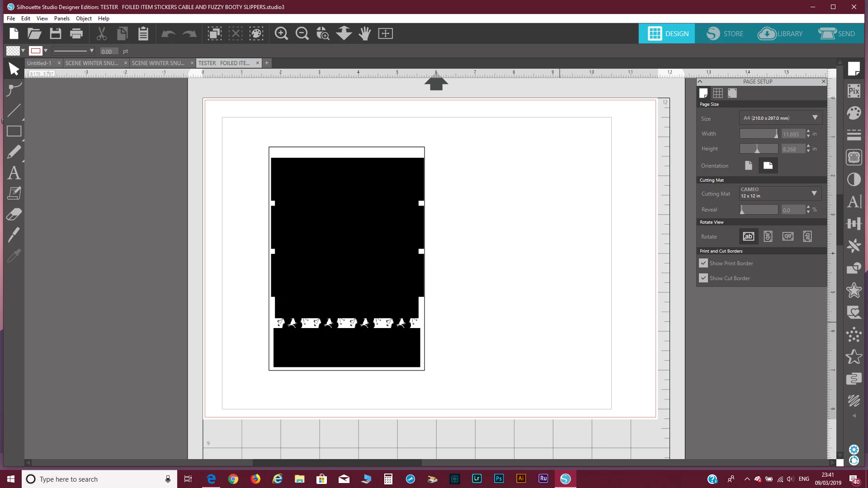Open the LIBRARY view
The height and width of the screenshot is (488, 868).
[x=780, y=33]
